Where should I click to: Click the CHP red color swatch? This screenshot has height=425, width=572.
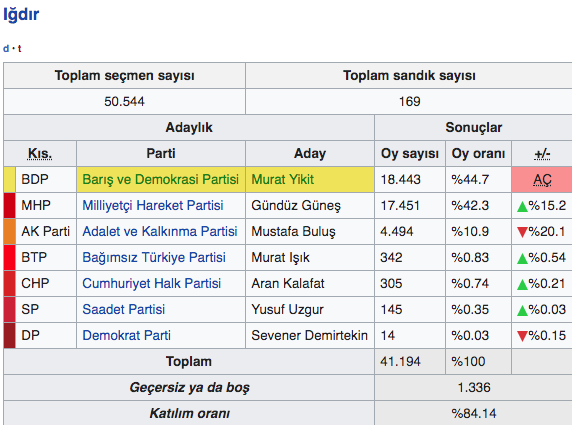point(9,283)
